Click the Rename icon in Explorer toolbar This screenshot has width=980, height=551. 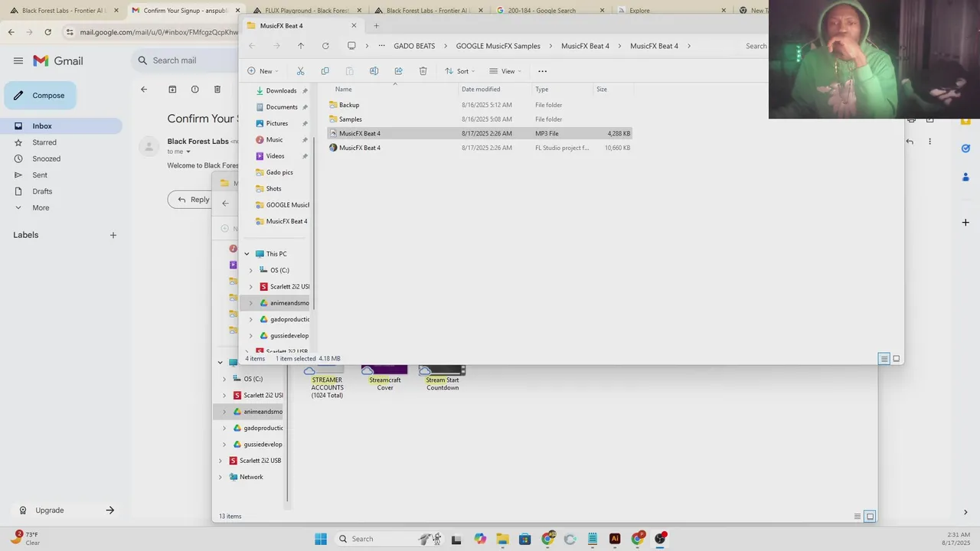(374, 71)
